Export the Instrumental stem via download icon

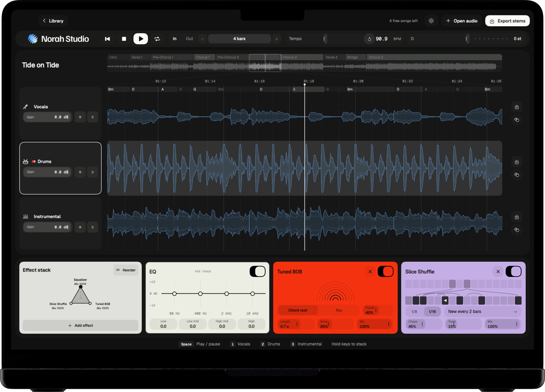tap(517, 217)
